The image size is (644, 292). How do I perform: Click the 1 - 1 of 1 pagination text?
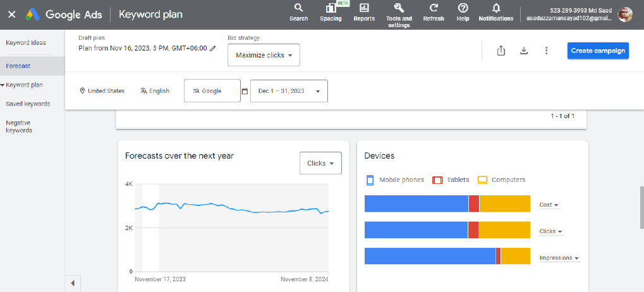[x=562, y=116]
